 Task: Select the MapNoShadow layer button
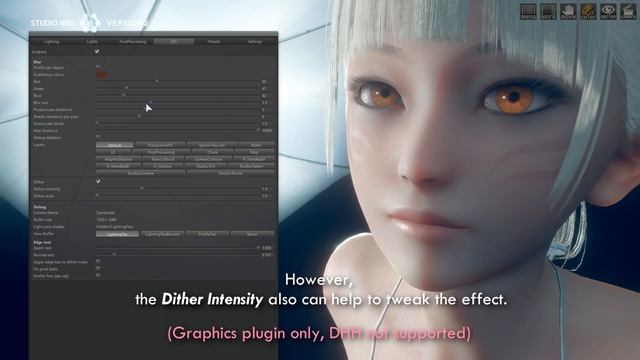tap(118, 159)
